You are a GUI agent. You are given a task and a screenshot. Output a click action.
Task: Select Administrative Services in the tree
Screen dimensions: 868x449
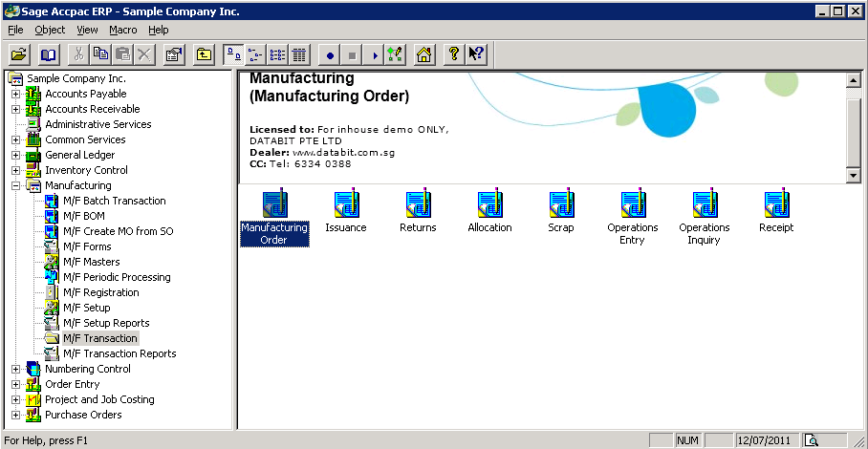(98, 124)
